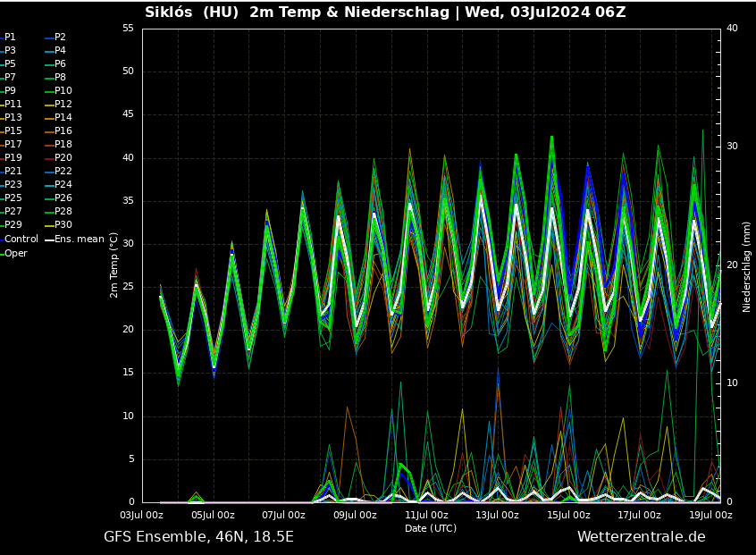Screen dimensions: 756x555
Task: Select the Oper legend entry
Action: [15, 253]
